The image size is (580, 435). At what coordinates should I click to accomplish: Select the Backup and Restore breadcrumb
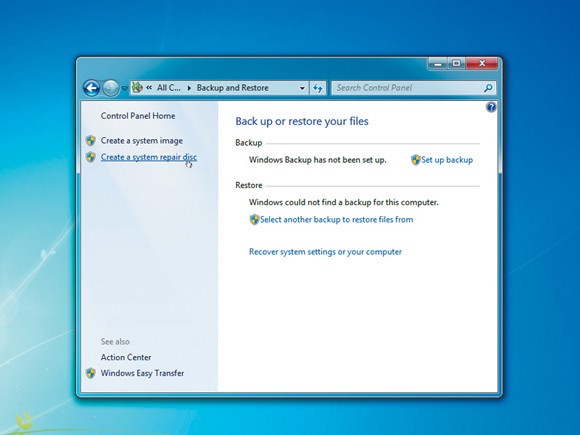pyautogui.click(x=233, y=88)
